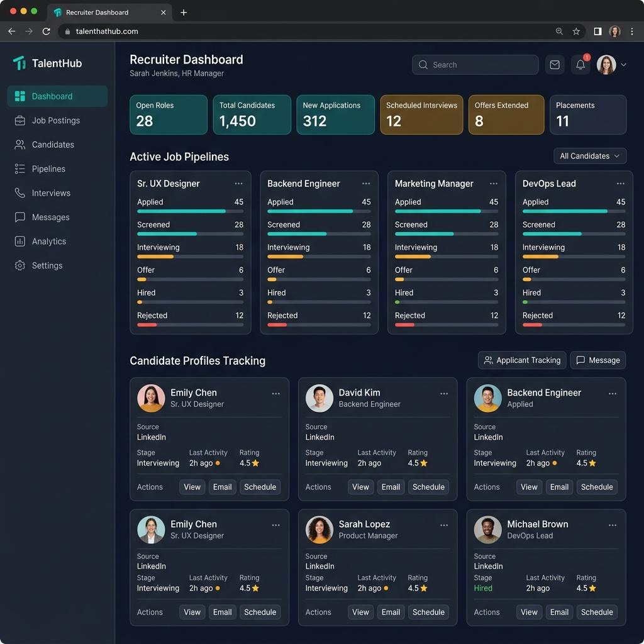Click the Applicant Tracking button
644x644 pixels.
point(522,360)
